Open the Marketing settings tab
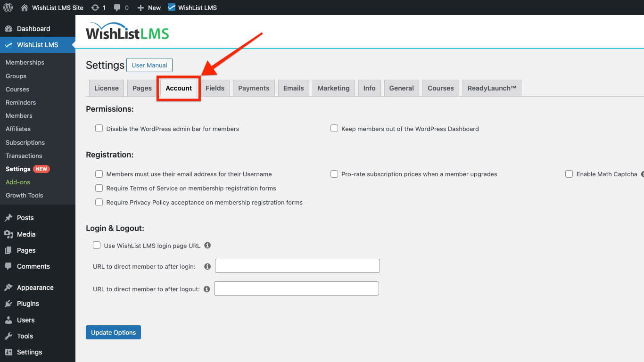Viewport: 644px width, 362px height. [333, 88]
